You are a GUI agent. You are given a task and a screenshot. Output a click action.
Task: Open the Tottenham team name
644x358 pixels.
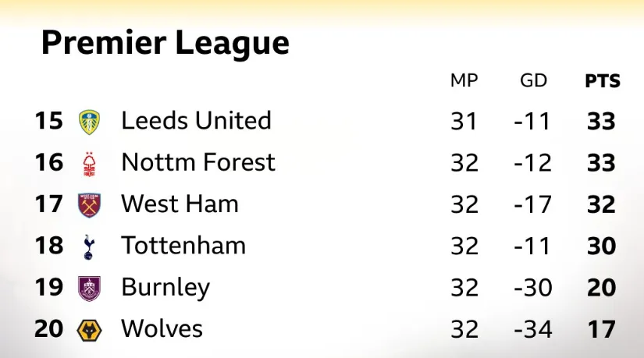(183, 246)
